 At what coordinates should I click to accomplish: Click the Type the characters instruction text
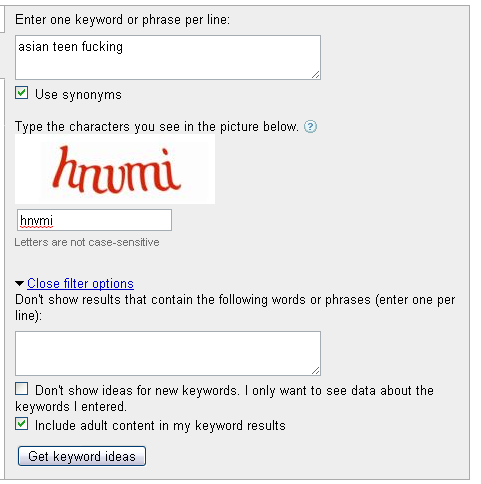157,127
